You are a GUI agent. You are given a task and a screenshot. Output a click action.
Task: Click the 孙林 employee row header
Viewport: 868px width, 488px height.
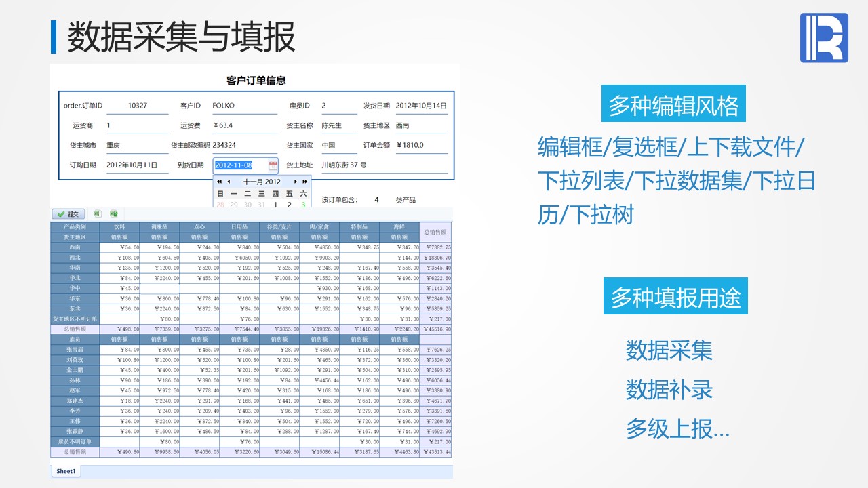[75, 380]
